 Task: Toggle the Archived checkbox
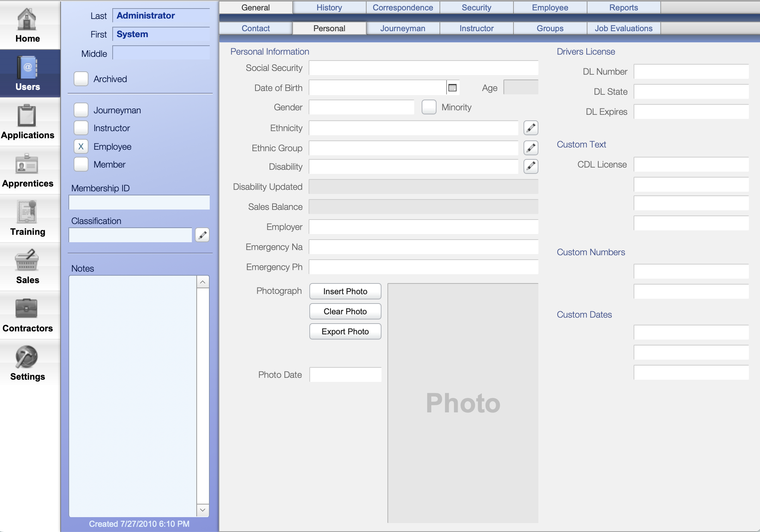point(81,78)
